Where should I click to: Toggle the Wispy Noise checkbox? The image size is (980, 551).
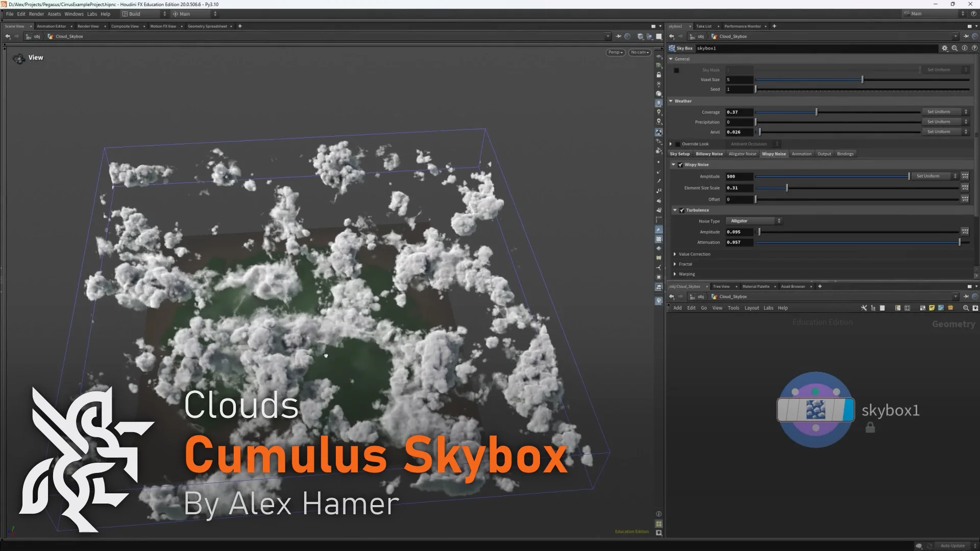681,165
